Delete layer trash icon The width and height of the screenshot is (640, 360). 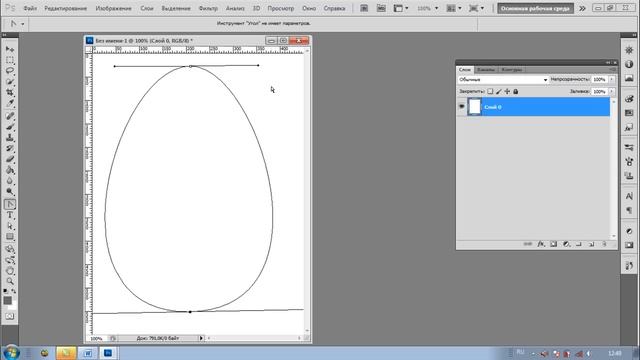tap(604, 244)
